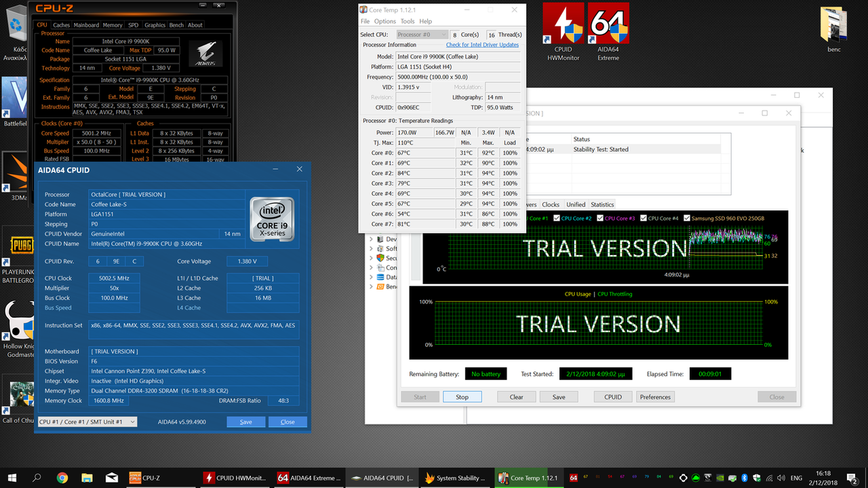
Task: Expand the Dev... tree node in AIDA64
Action: pyautogui.click(x=371, y=239)
